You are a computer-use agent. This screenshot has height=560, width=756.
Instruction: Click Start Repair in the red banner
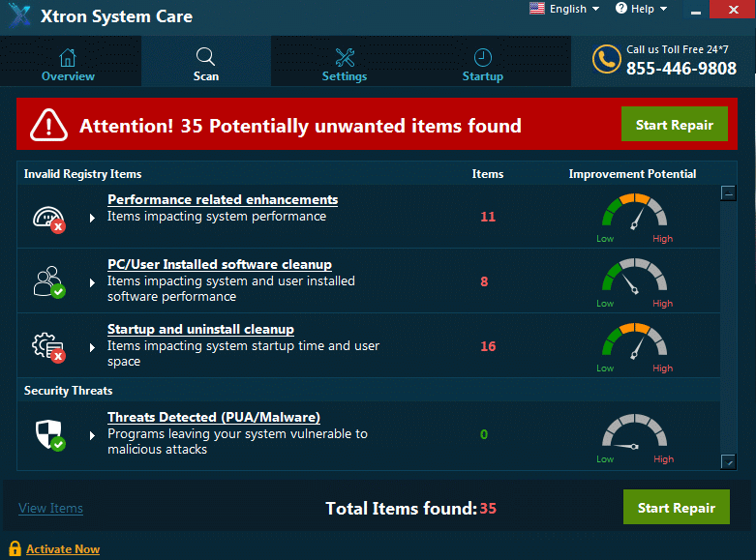click(x=674, y=125)
